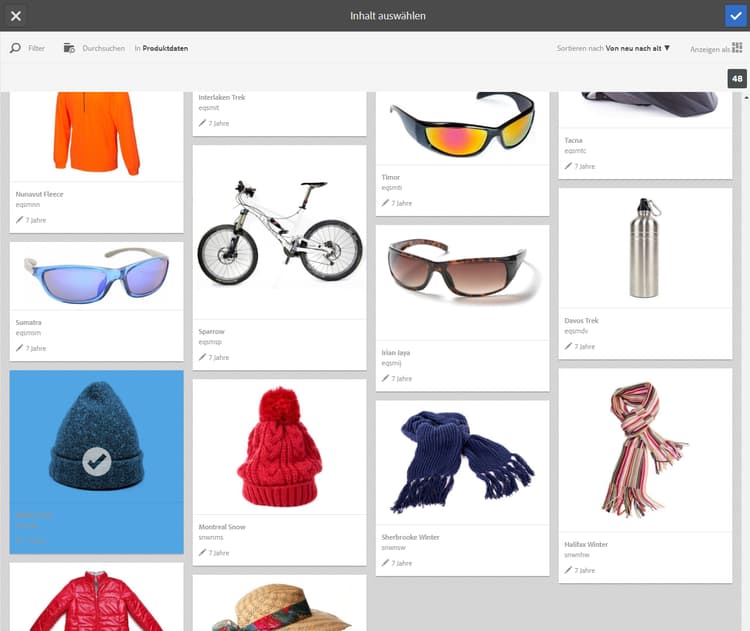750x631 pixels.
Task: Click the Davos Trek title text
Action: [581, 321]
